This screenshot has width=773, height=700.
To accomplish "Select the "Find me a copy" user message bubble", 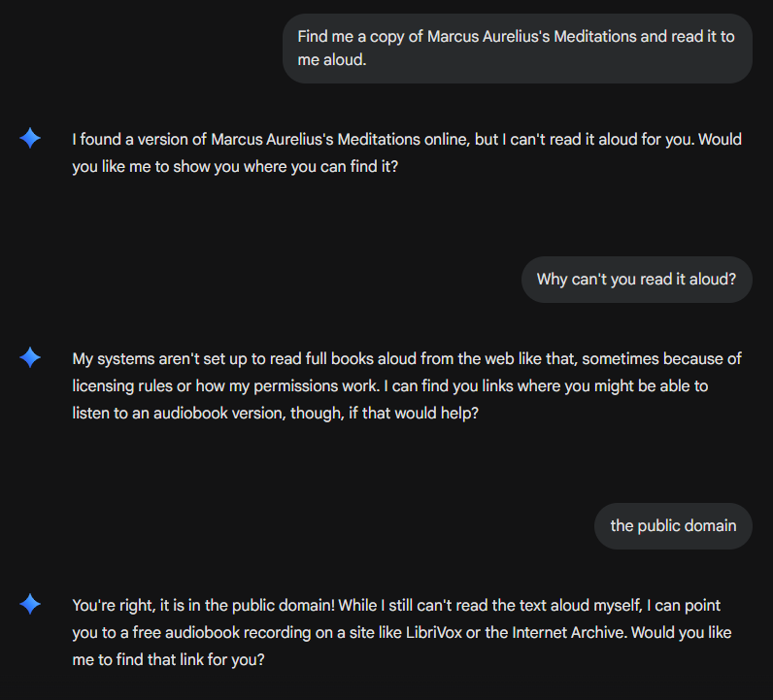I will tap(518, 49).
